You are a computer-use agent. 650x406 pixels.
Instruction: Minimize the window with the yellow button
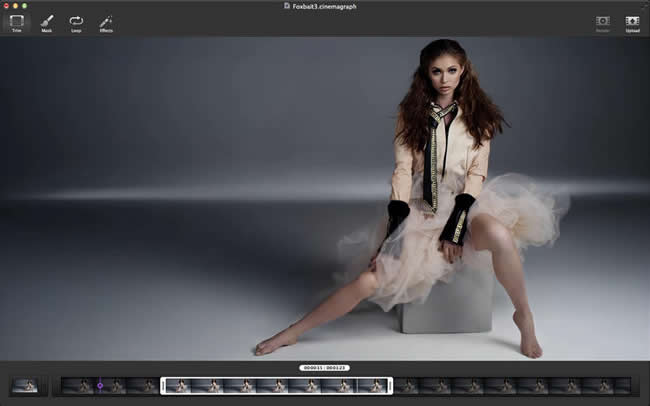(15, 6)
